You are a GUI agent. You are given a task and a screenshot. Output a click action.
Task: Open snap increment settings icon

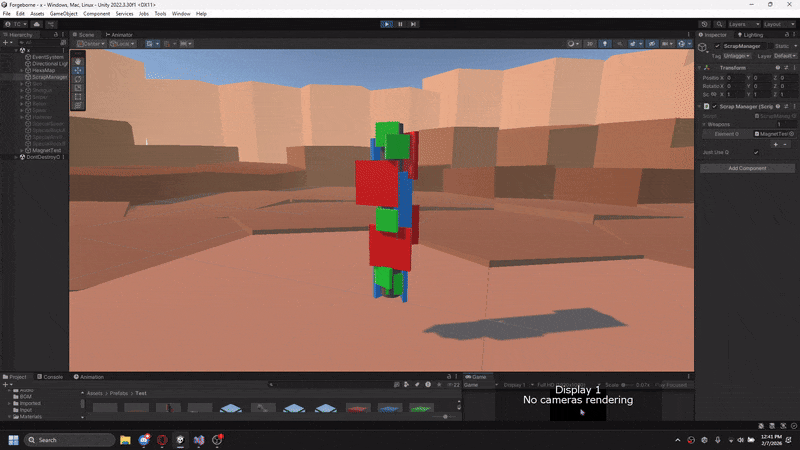[186, 44]
